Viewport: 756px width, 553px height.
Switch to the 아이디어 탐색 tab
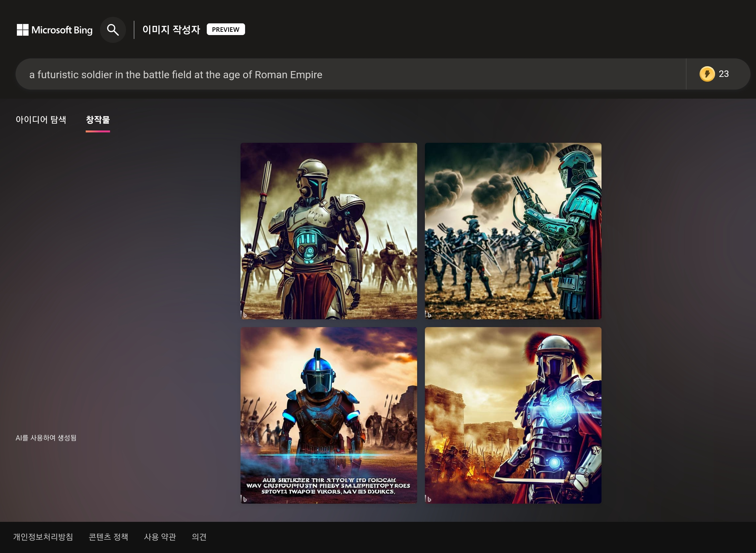point(41,120)
